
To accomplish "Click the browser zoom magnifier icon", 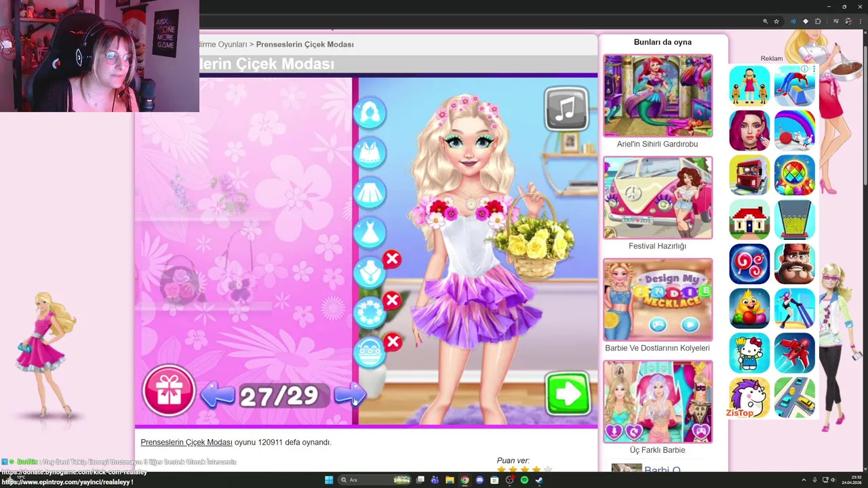I will click(766, 22).
